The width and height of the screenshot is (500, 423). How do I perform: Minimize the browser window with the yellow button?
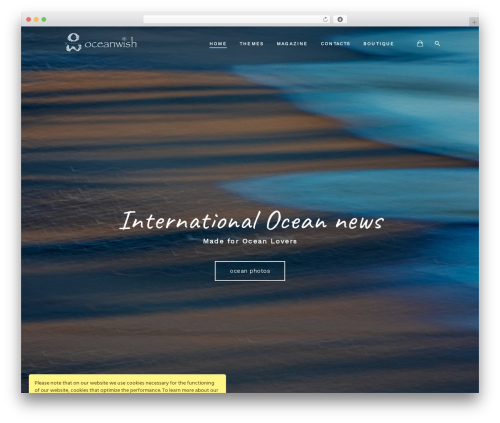(36, 19)
